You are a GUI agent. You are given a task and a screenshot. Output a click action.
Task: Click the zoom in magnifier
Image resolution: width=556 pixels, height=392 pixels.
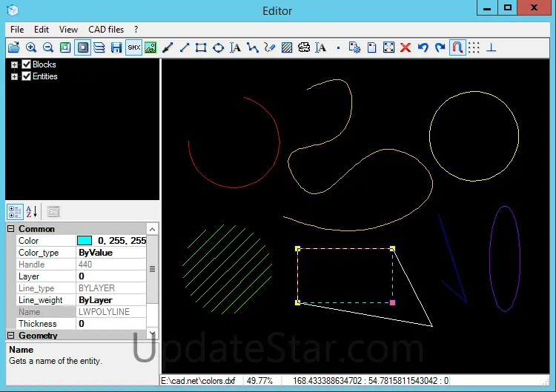click(x=31, y=47)
